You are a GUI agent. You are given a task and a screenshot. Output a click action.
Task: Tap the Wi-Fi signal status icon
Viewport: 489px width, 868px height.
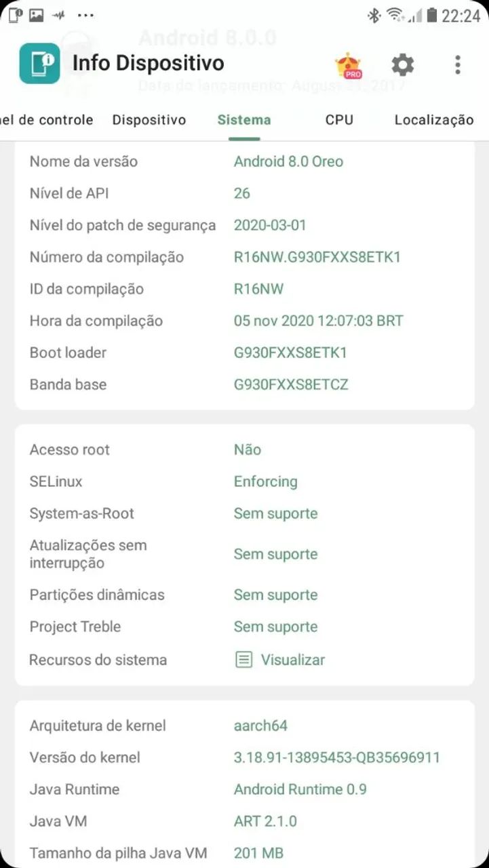[395, 15]
